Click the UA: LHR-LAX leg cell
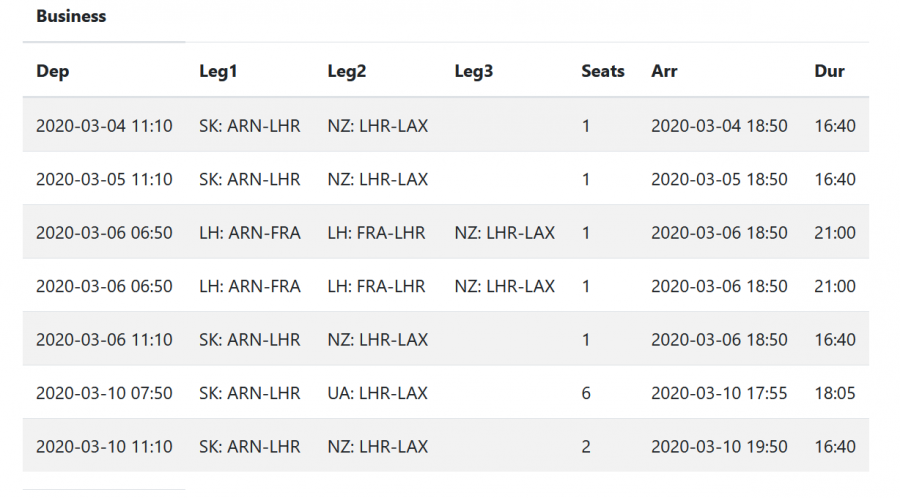900x498 pixels. click(x=378, y=393)
